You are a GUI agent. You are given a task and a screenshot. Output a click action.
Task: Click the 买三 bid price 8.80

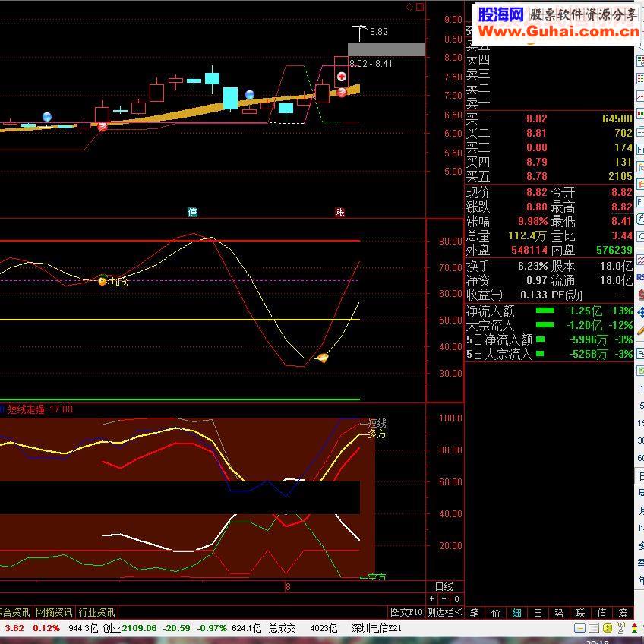point(537,147)
